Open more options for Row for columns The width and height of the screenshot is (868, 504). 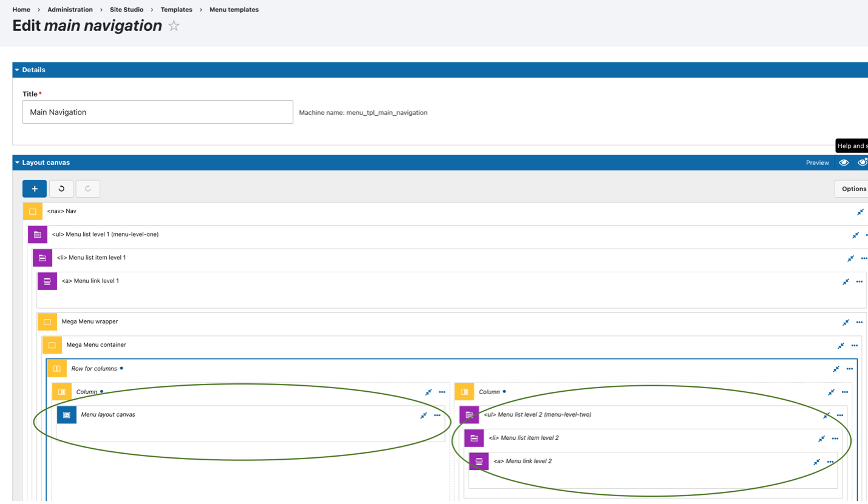pos(849,369)
